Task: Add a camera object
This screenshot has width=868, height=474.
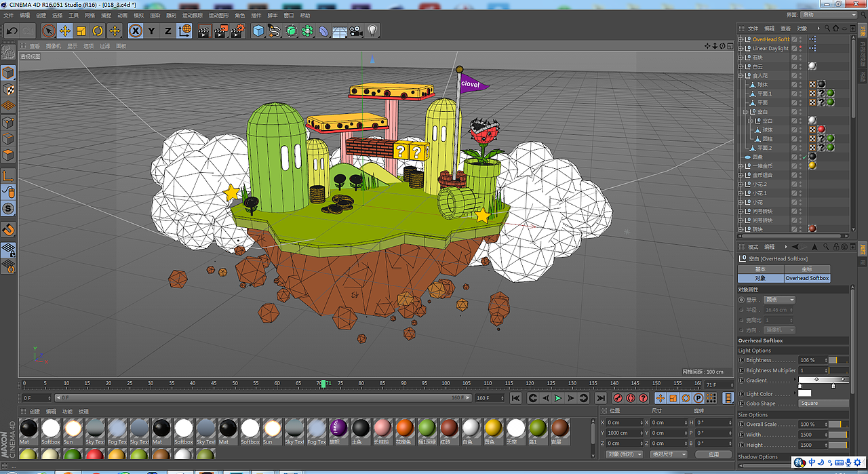Action: (356, 31)
